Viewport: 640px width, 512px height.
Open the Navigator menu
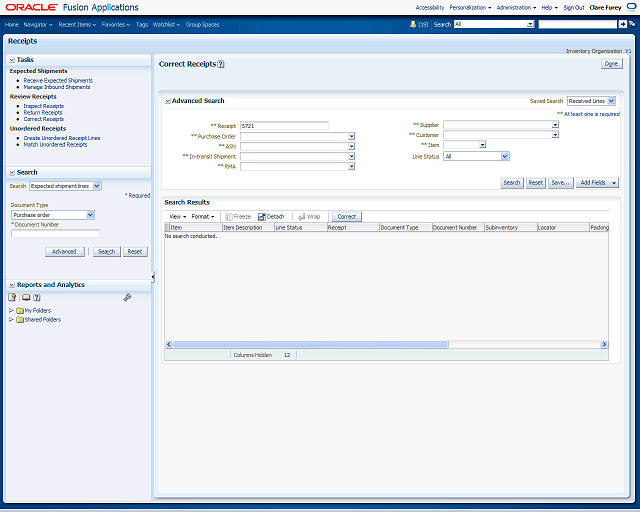coord(37,23)
